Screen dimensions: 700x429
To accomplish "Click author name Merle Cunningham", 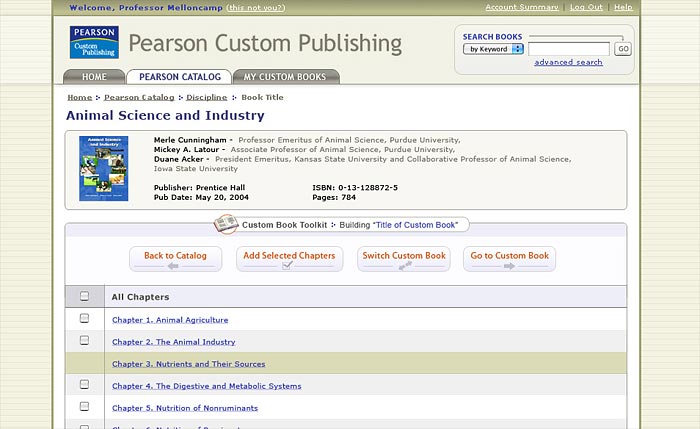I will (x=190, y=140).
